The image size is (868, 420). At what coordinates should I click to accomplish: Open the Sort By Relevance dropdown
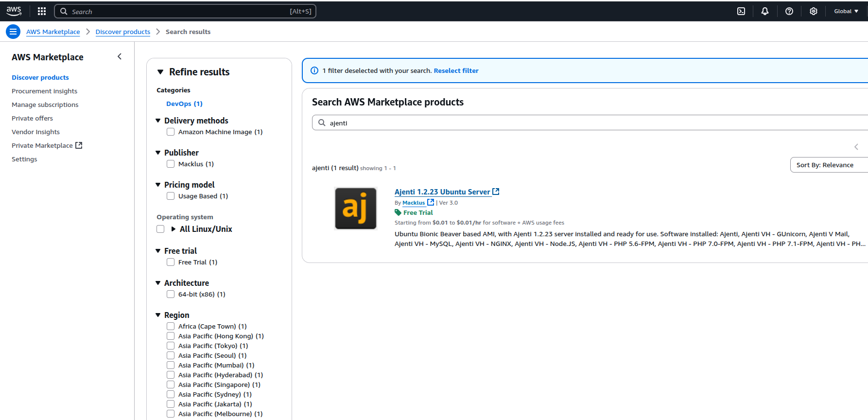click(829, 165)
